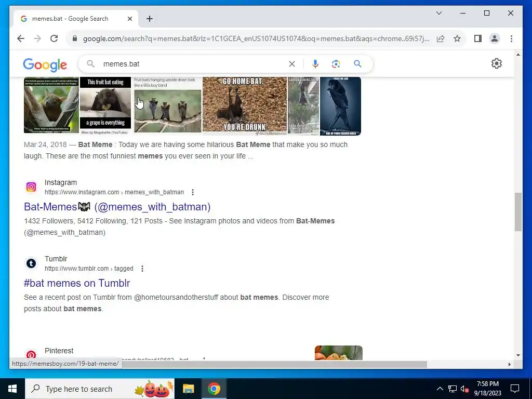Click the pumpkin search highlight in taskbar
Screen dimensions: 532x399
(154, 389)
